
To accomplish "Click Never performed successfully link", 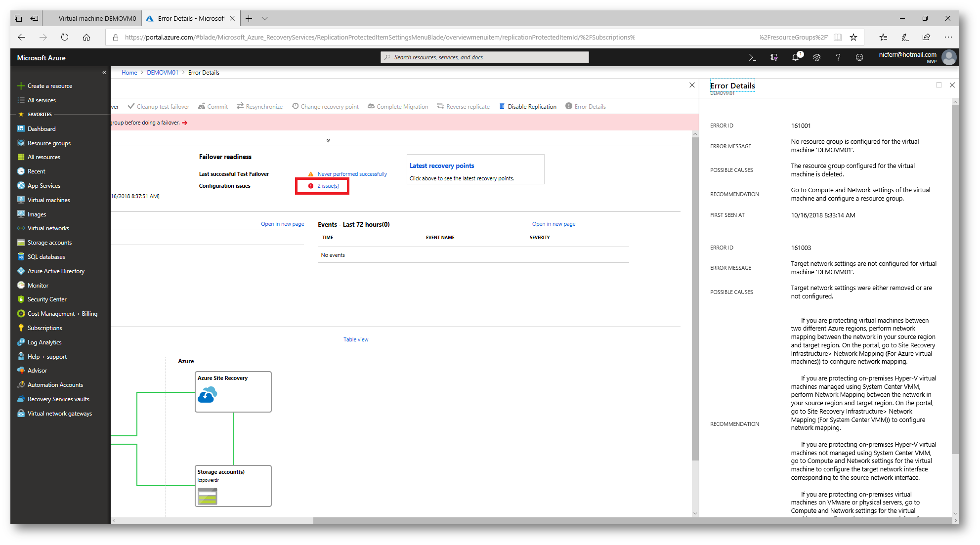I will click(x=352, y=174).
